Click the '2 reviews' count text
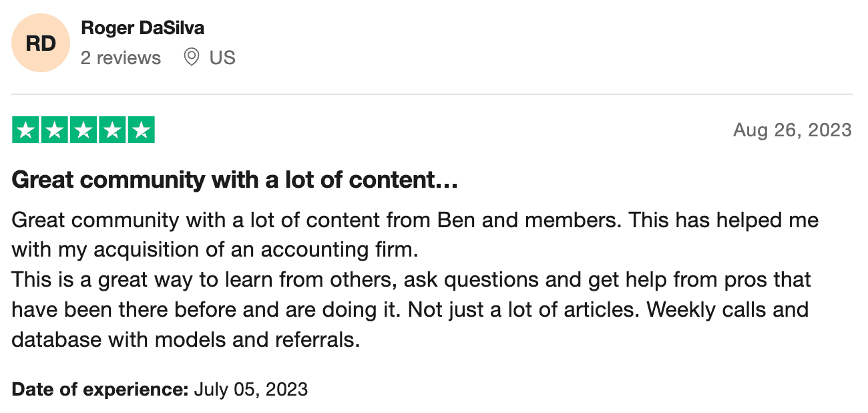 click(x=121, y=58)
